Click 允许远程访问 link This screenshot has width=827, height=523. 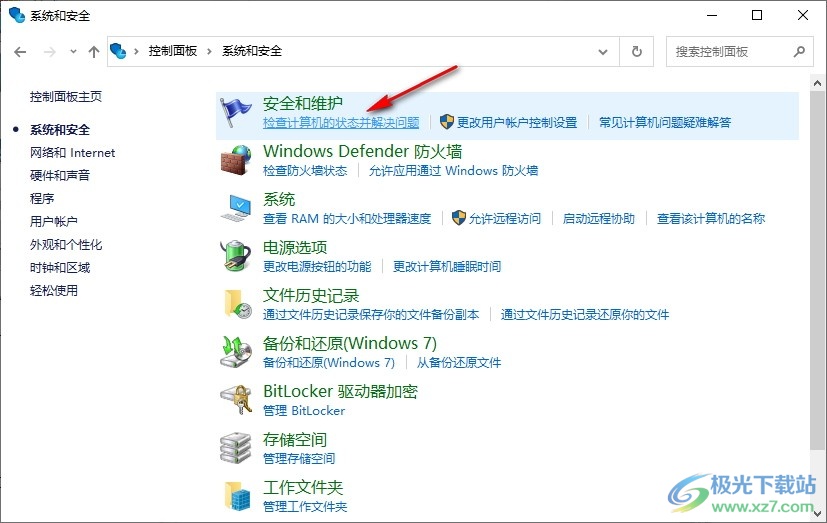505,219
